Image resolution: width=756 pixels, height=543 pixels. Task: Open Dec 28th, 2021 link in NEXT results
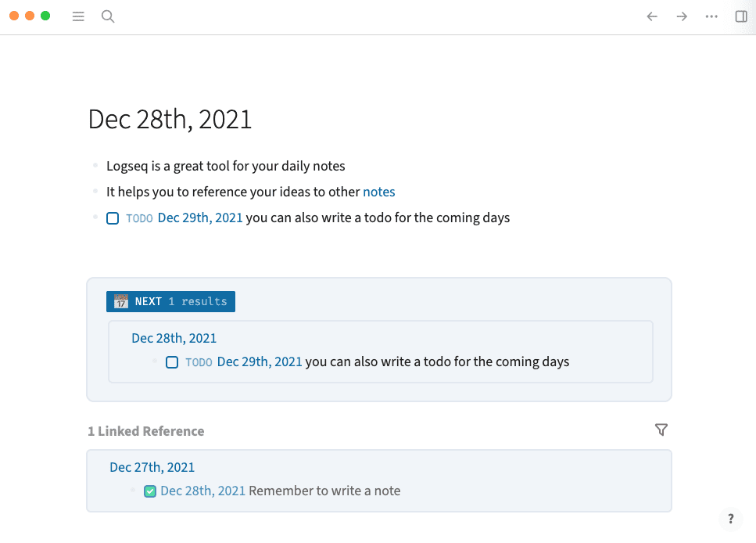[174, 338]
